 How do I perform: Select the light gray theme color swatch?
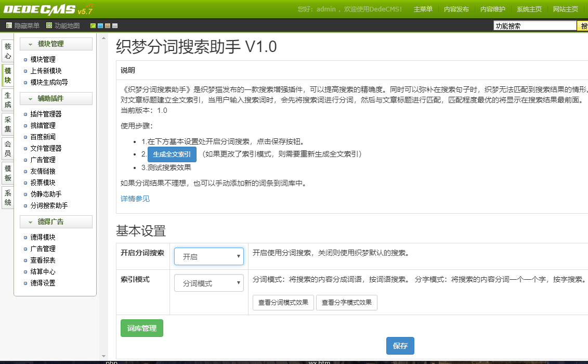(x=115, y=26)
